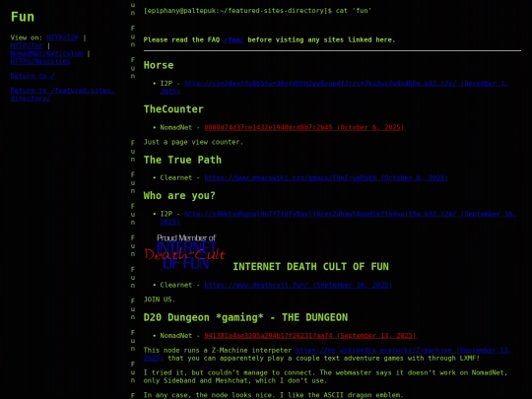532x399 pixels.
Task: Open the NomadNet/Reticulum mirror link
Action: tap(46, 53)
